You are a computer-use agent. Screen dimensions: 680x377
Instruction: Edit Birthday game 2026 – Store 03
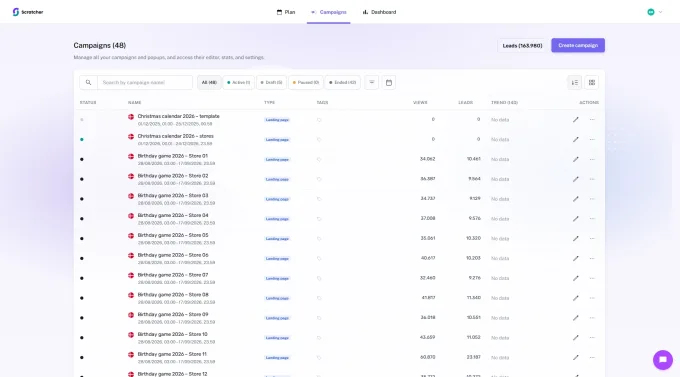[575, 199]
